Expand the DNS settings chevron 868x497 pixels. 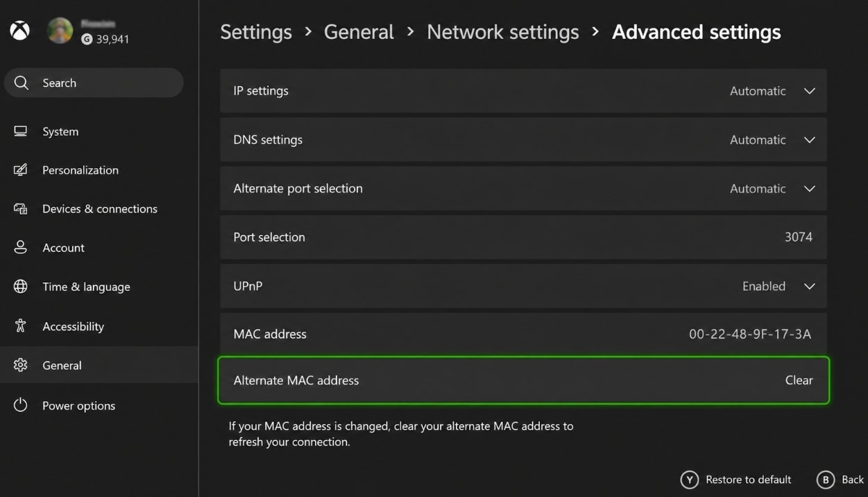tap(809, 140)
